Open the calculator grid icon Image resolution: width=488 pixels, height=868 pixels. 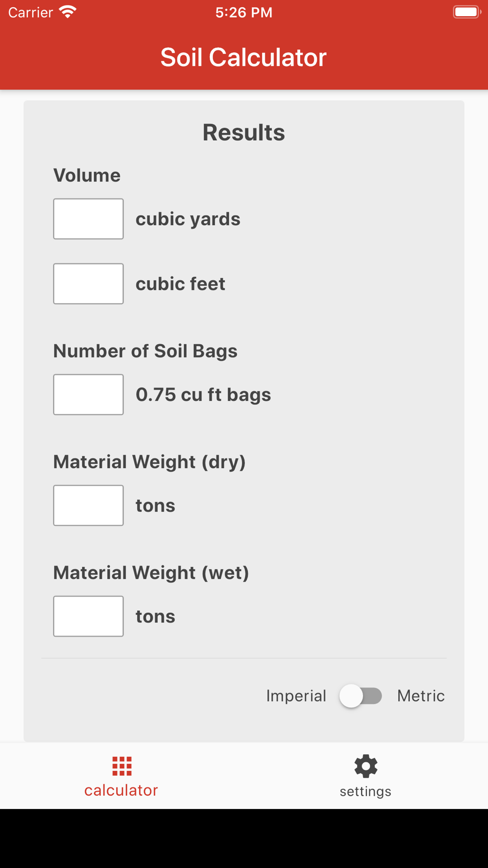coord(122,766)
